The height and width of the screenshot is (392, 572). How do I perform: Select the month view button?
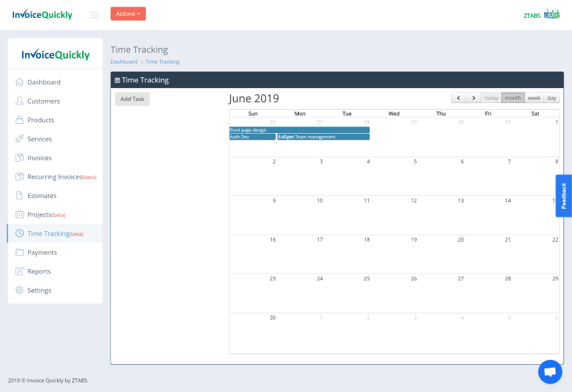[x=513, y=98]
